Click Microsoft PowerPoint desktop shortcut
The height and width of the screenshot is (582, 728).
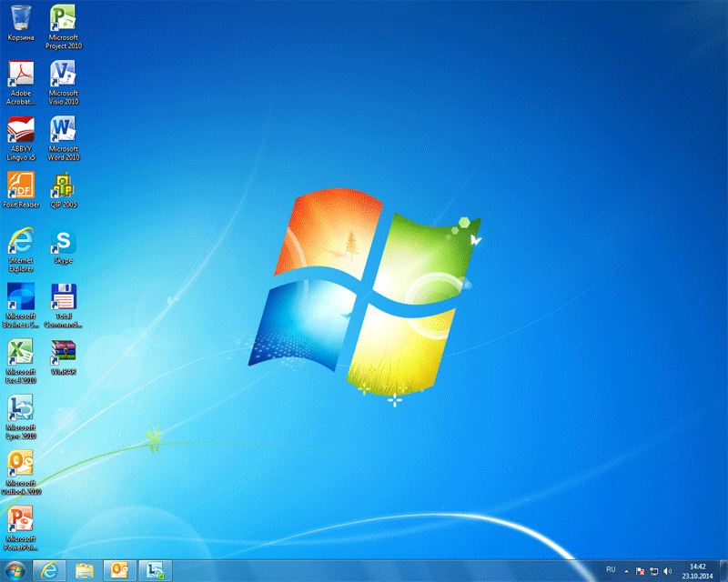(21, 528)
